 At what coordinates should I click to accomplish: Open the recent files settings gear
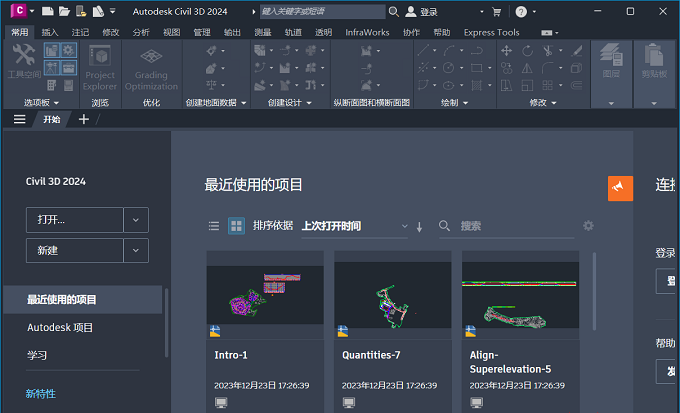click(588, 226)
